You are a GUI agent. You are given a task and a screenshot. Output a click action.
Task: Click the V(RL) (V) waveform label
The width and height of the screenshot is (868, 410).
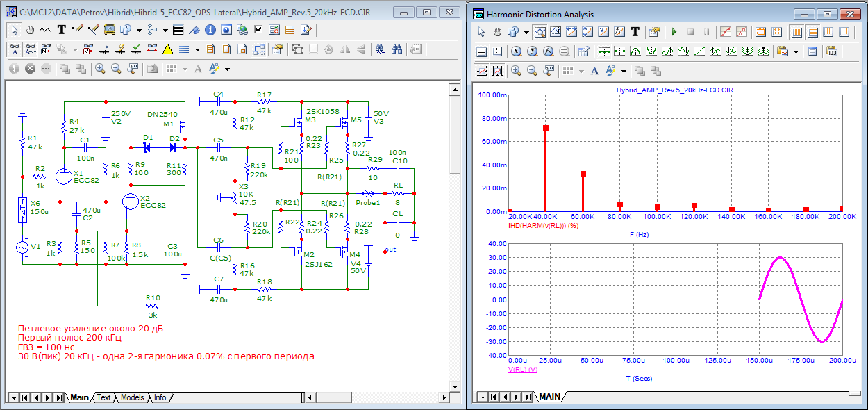point(524,370)
